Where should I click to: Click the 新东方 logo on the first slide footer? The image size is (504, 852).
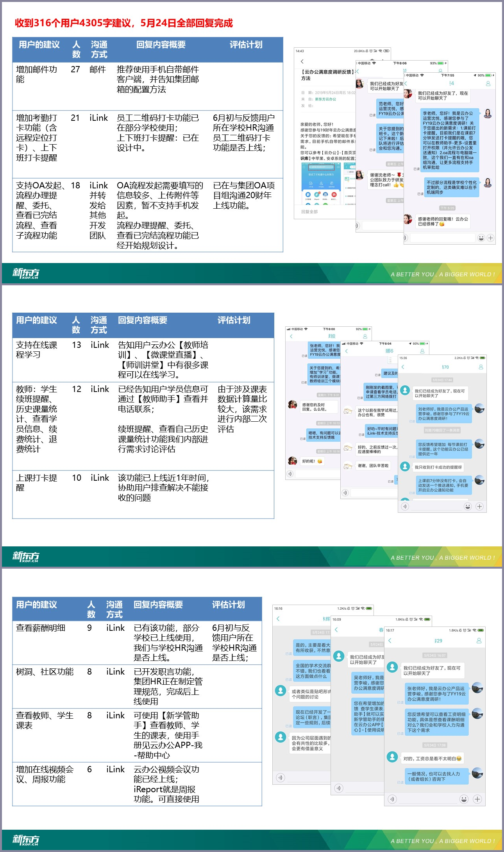[x=26, y=273]
